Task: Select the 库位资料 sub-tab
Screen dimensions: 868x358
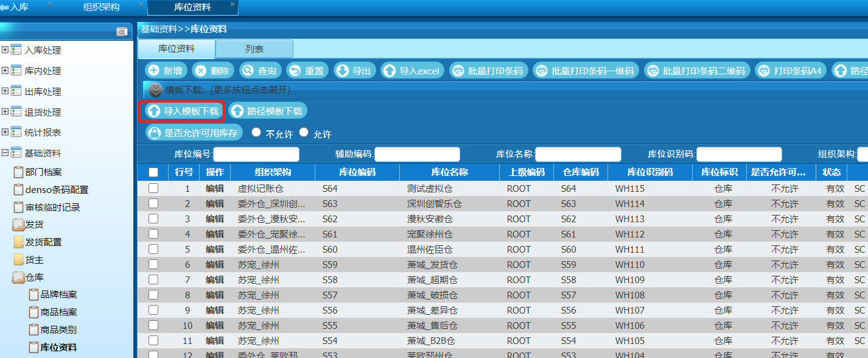Action: pyautogui.click(x=177, y=49)
